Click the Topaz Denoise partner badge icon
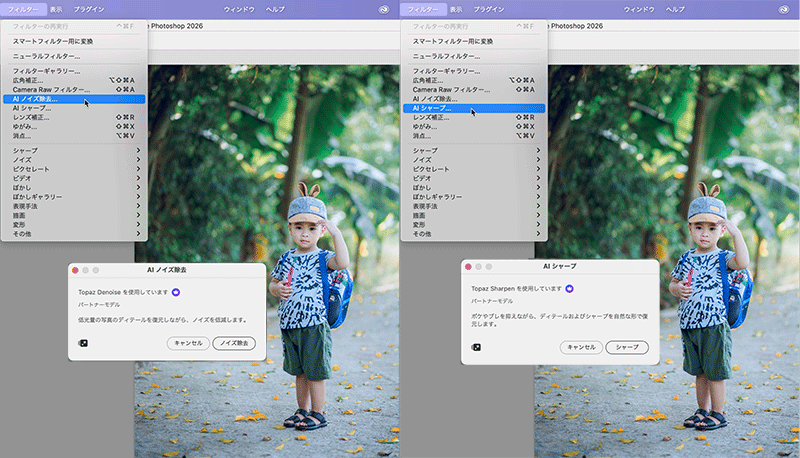Screen dimensions: 800x458 [176, 291]
